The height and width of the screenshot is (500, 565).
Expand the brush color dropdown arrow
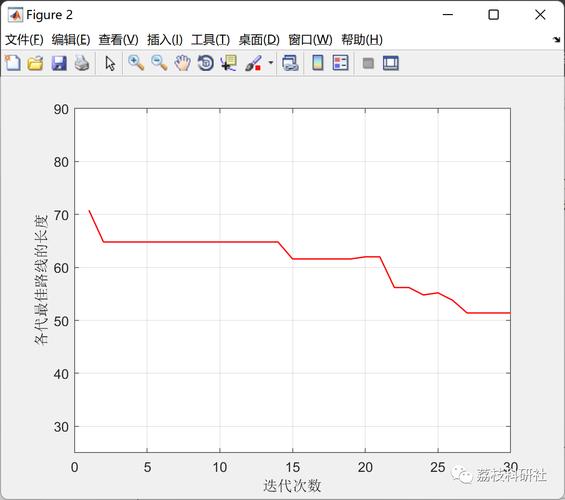pyautogui.click(x=271, y=63)
